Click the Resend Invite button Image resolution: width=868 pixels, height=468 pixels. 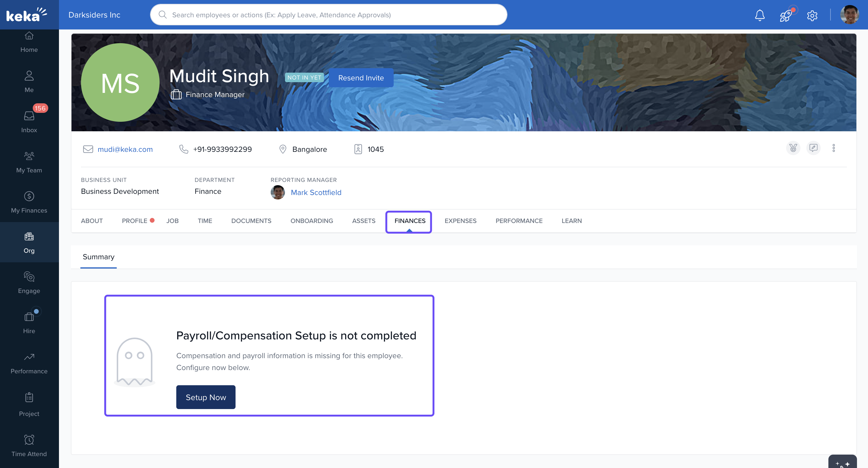pos(361,78)
